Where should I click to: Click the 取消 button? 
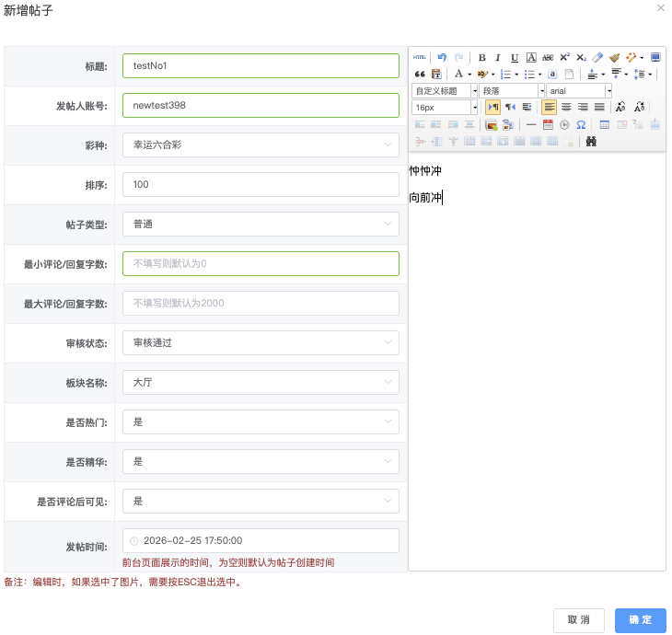tap(579, 620)
